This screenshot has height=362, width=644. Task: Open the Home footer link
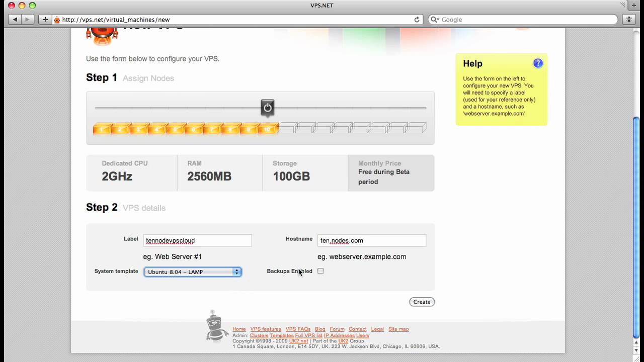pyautogui.click(x=239, y=329)
